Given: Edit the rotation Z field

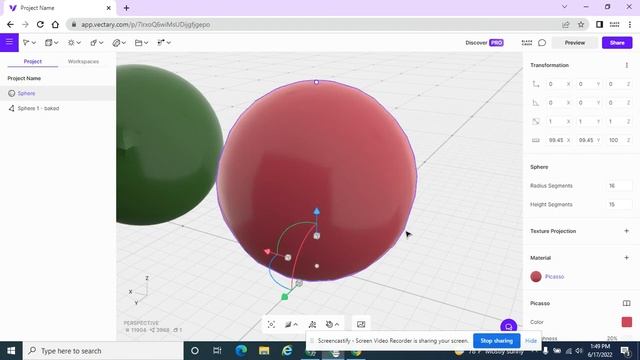Looking at the screenshot, I should 619,102.
